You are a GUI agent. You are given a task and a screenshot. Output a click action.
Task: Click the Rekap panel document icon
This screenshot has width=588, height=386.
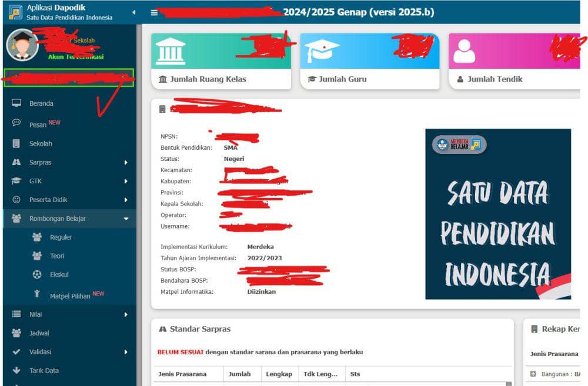click(x=534, y=329)
